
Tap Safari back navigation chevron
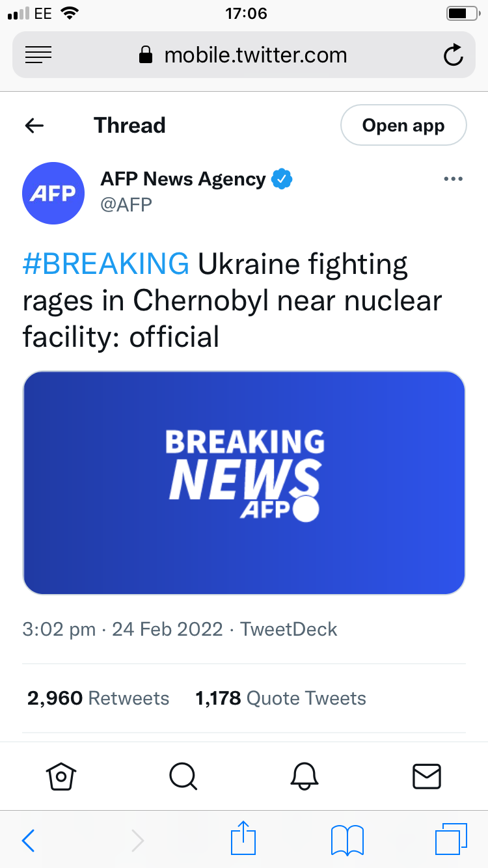tap(29, 840)
